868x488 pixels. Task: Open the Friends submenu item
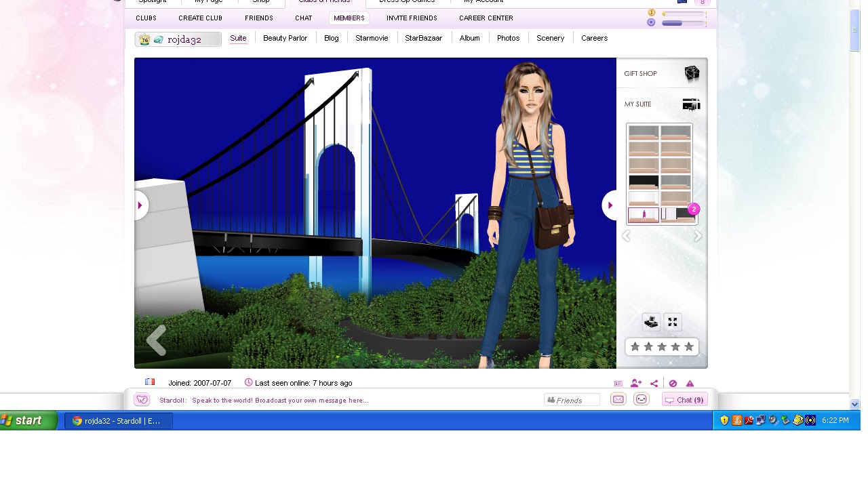(x=259, y=18)
